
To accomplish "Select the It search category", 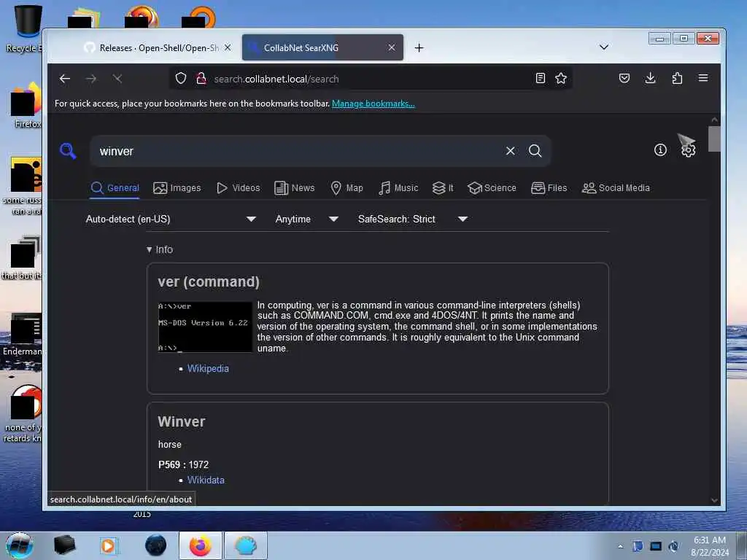I will (x=443, y=188).
